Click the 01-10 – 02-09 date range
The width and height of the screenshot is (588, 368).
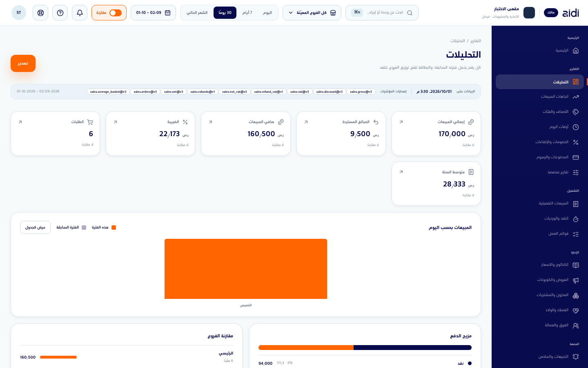tap(153, 13)
